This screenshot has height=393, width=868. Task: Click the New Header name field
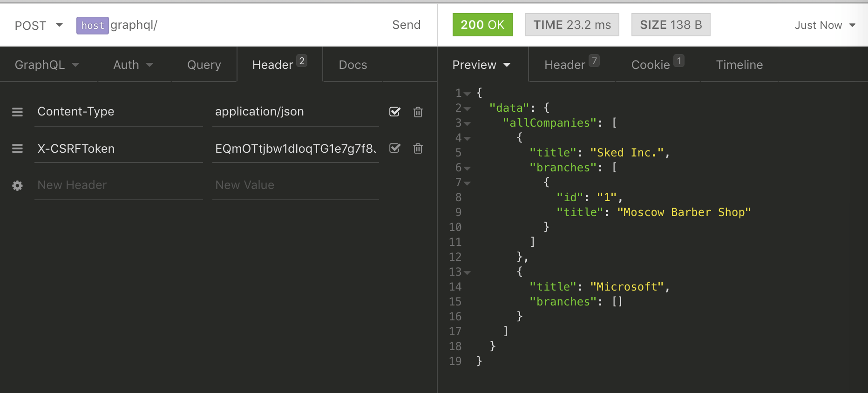click(118, 185)
